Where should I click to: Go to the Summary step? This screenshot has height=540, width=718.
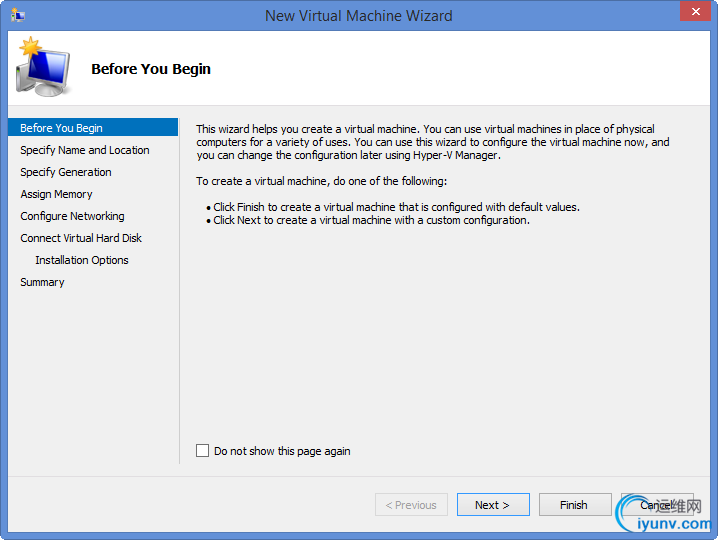[42, 282]
